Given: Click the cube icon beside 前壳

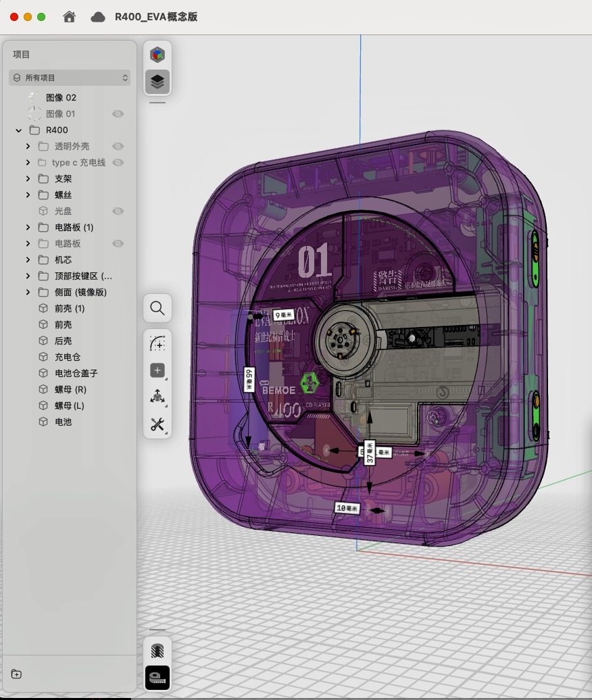Looking at the screenshot, I should tap(43, 324).
